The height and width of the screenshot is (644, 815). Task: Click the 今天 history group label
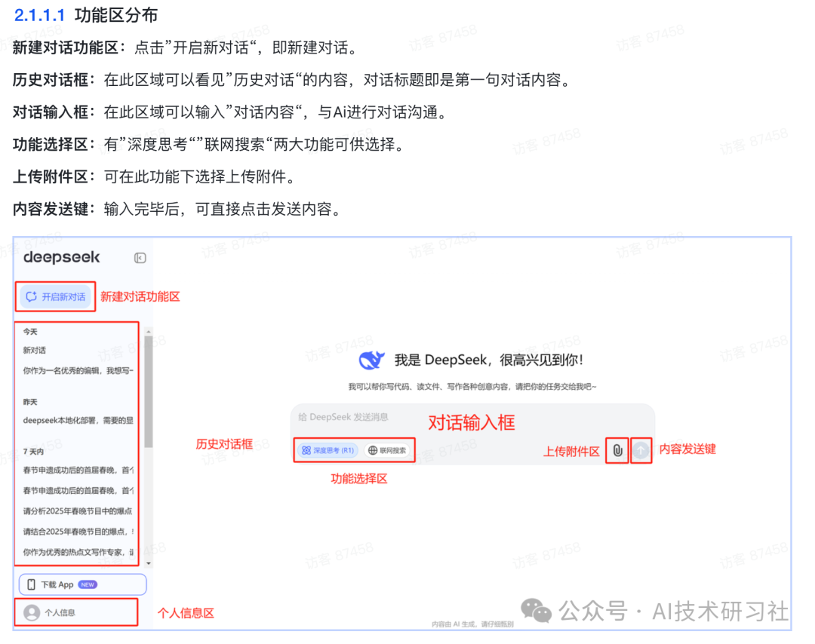(30, 332)
